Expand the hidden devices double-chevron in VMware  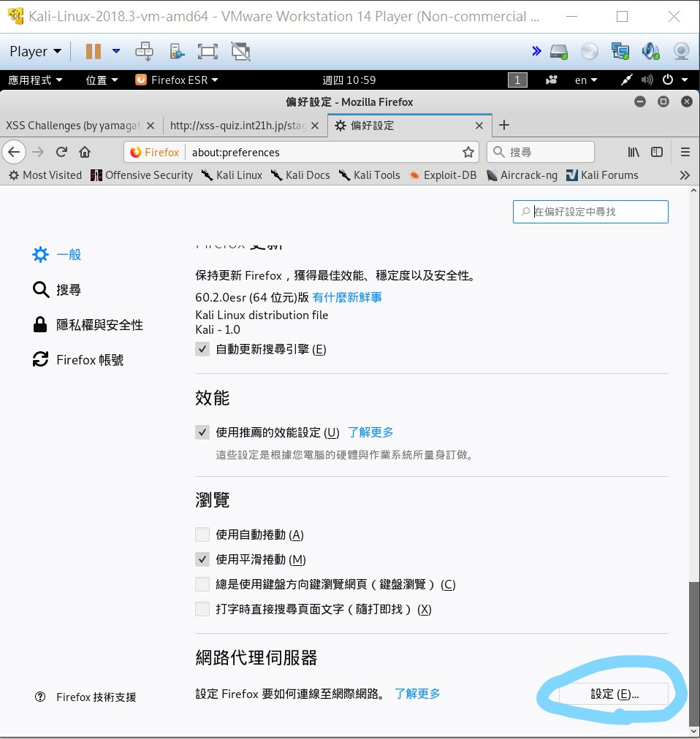tap(536, 51)
